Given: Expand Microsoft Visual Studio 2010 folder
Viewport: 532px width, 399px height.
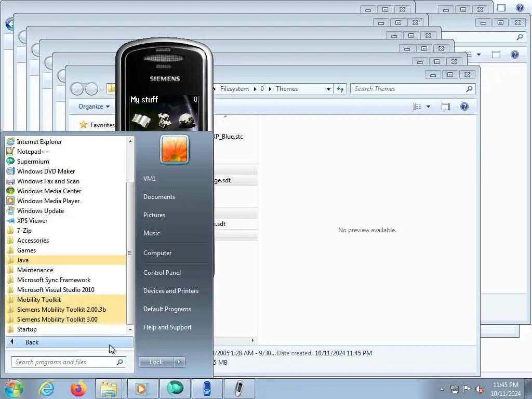Looking at the screenshot, I should (x=66, y=290).
